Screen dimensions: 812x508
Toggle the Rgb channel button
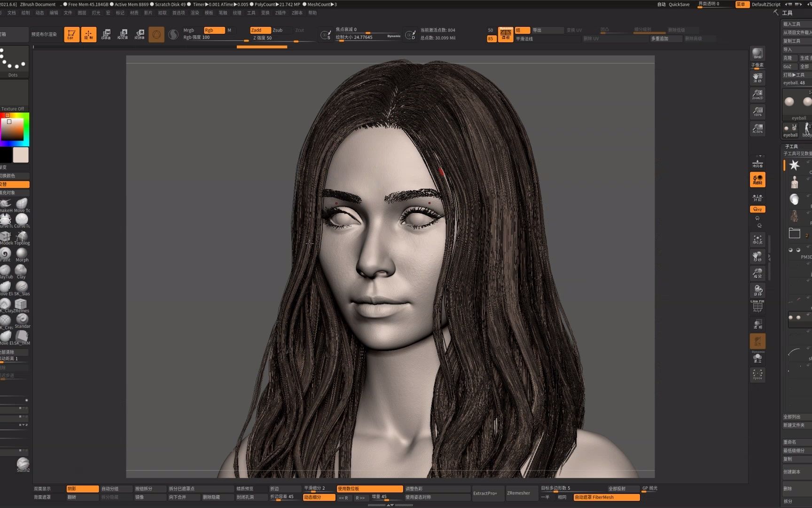pyautogui.click(x=214, y=30)
